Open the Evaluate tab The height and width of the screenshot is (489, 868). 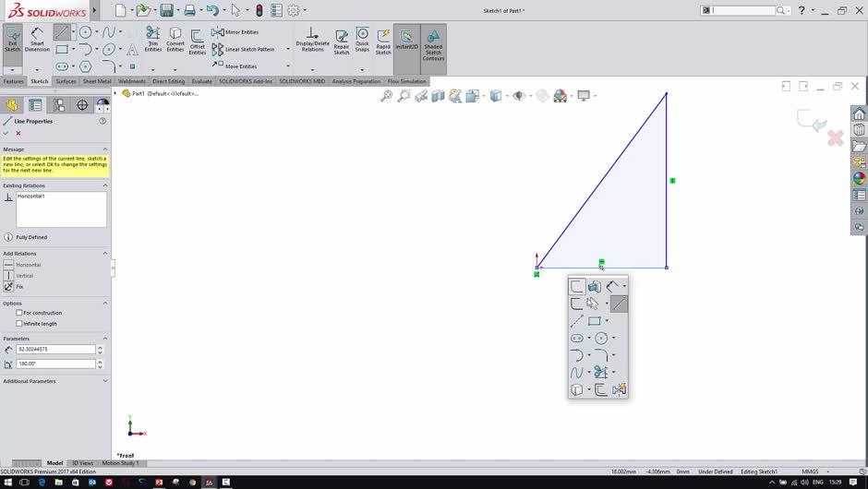click(201, 81)
